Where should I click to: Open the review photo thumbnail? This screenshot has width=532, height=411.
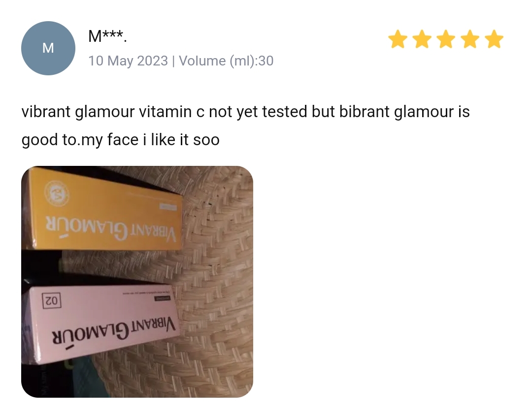tap(137, 282)
